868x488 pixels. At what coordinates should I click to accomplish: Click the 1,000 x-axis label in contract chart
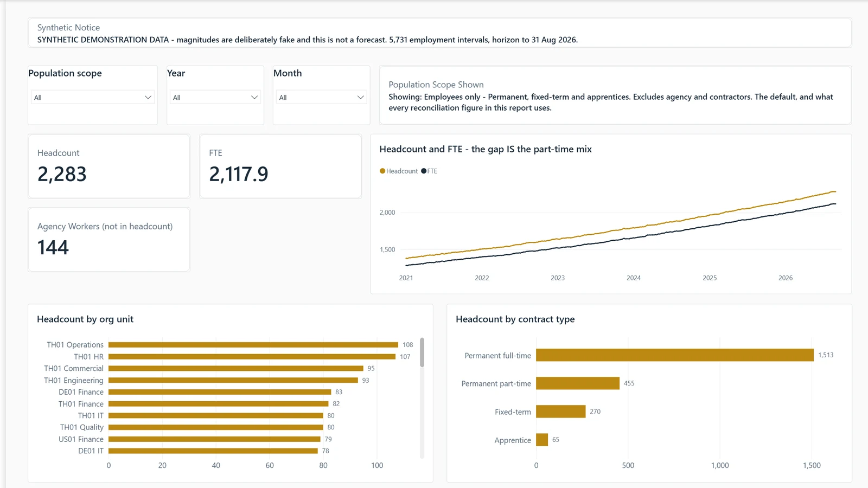point(720,465)
